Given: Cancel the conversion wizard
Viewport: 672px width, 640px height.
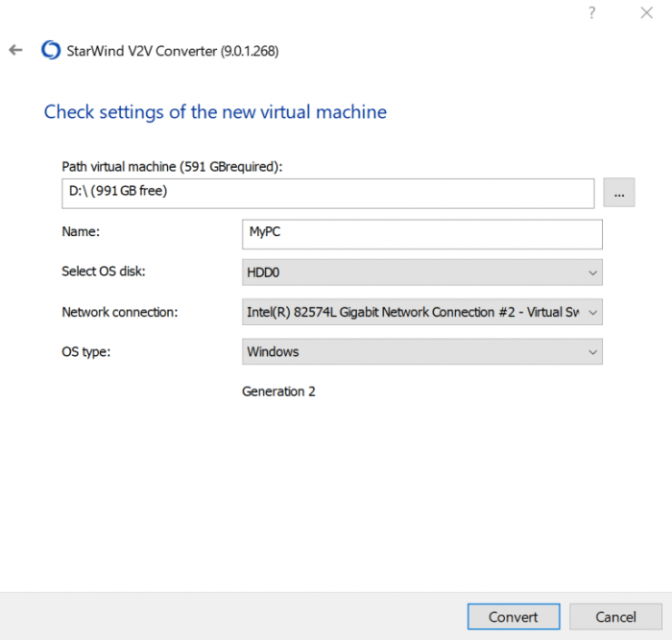Looking at the screenshot, I should [615, 617].
